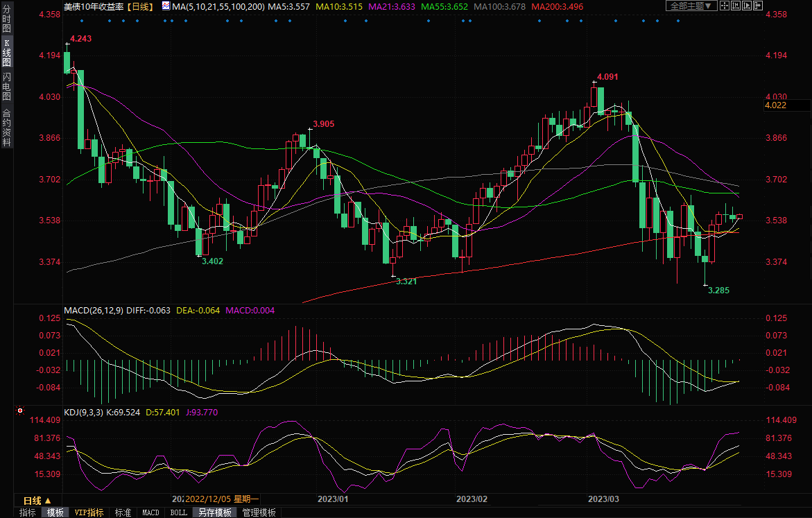Select the BOLL indicator button
The image size is (812, 518).
tap(178, 512)
